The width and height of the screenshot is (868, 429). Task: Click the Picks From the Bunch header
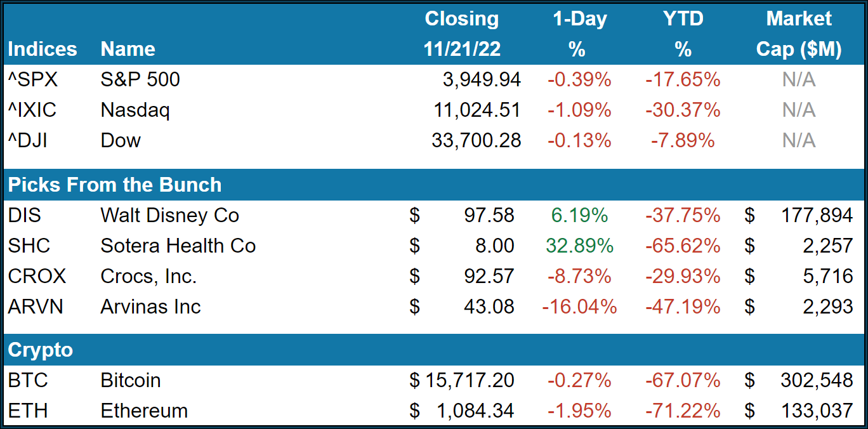(x=115, y=185)
